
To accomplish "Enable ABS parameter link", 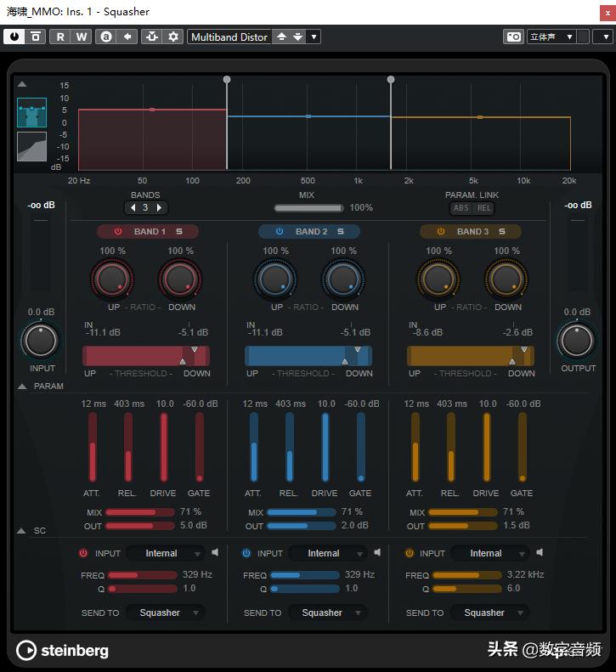I will (x=461, y=208).
